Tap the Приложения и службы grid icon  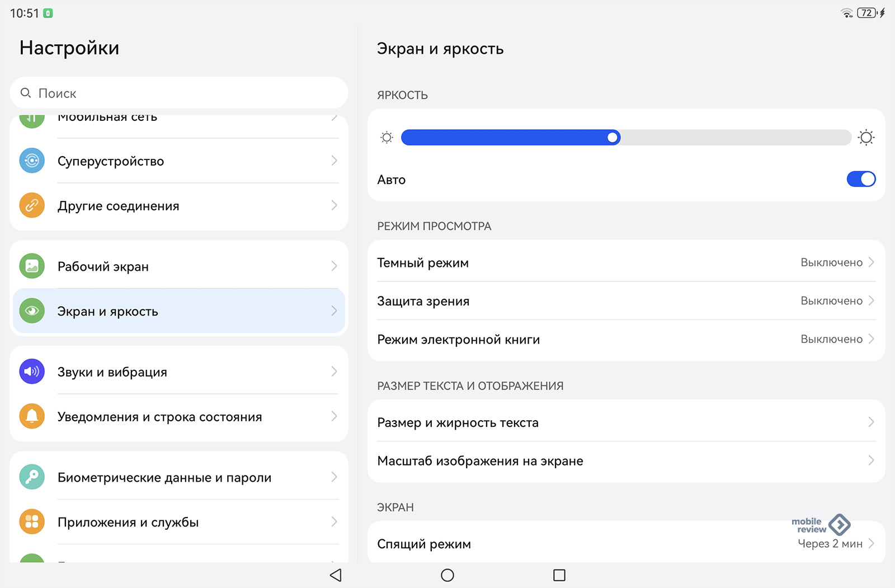[32, 522]
